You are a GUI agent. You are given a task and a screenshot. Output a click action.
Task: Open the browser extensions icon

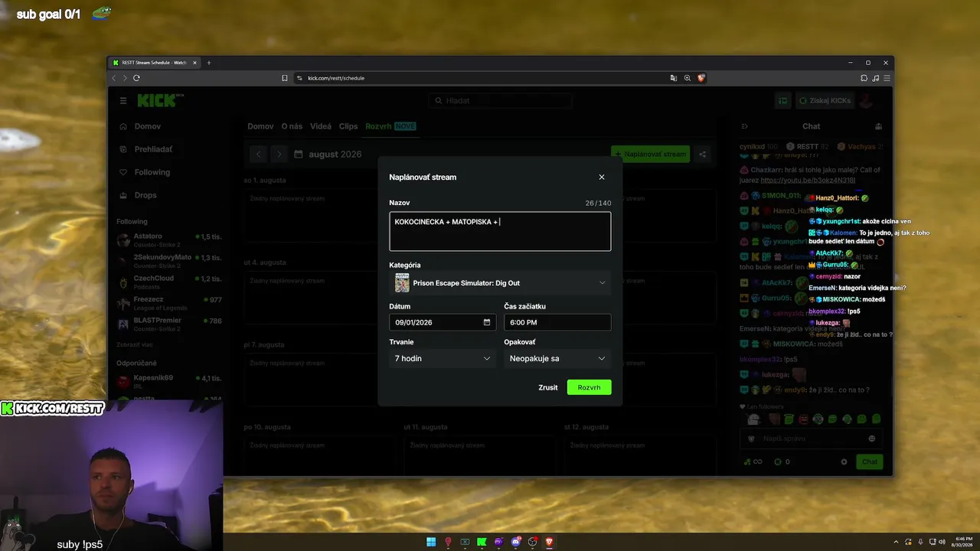(x=864, y=78)
